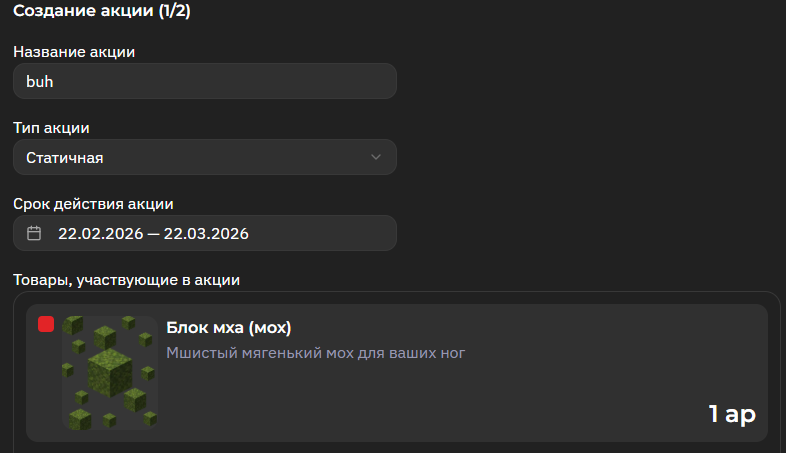Viewport: 786px width, 453px height.
Task: Click the calendar icon in the date field
Action: tap(34, 234)
